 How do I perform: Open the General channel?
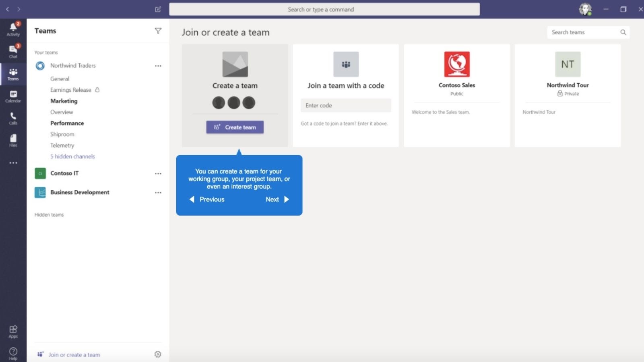(60, 79)
